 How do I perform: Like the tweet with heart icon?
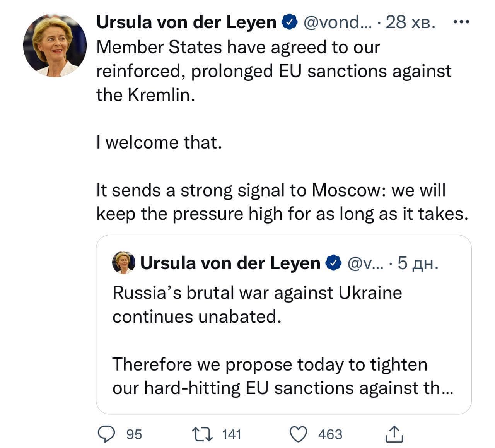[x=299, y=434]
